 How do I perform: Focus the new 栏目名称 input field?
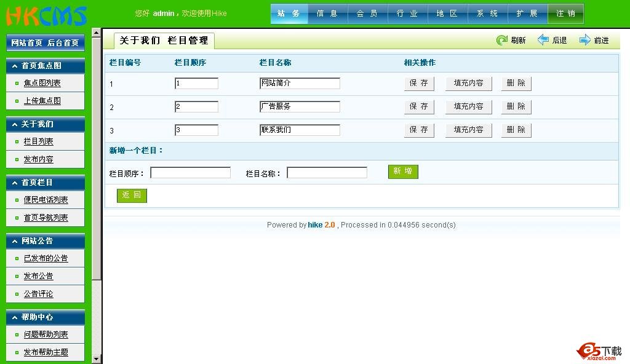pyautogui.click(x=327, y=173)
